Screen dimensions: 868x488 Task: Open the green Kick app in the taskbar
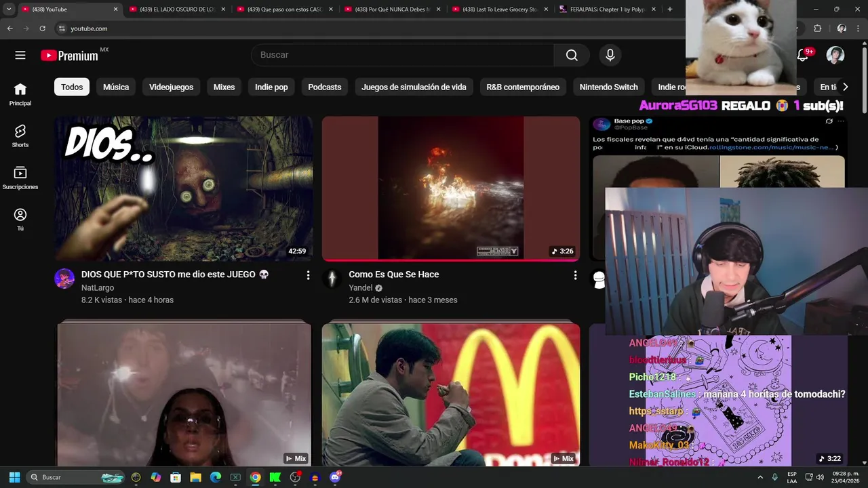click(275, 477)
